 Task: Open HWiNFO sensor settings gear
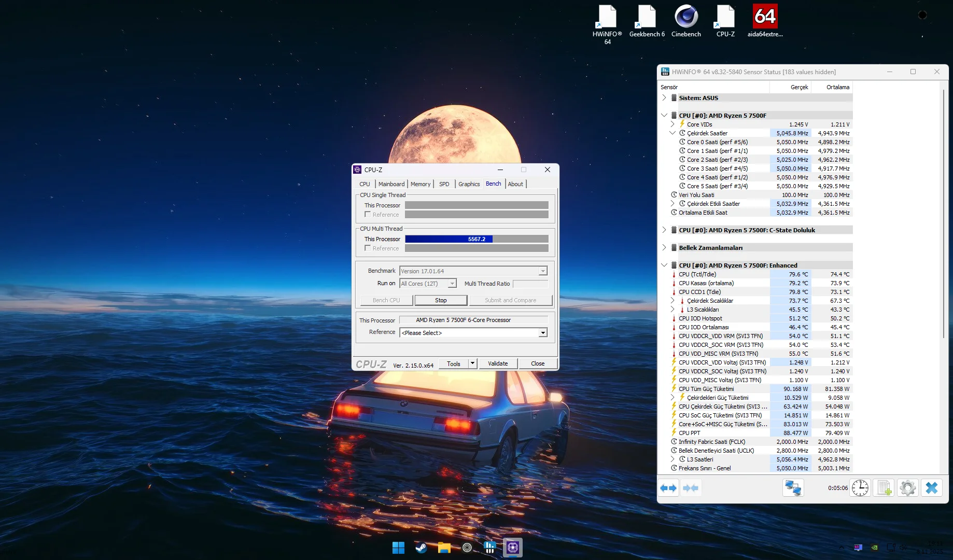907,488
